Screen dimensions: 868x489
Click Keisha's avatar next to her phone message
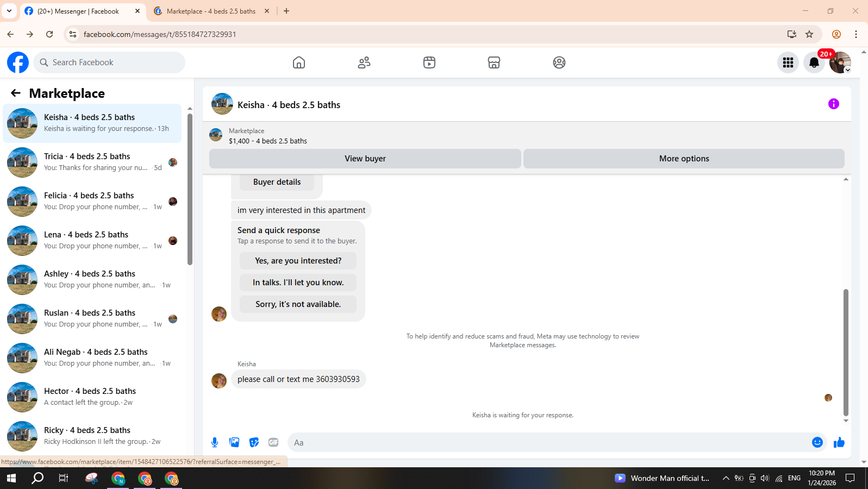tap(219, 381)
